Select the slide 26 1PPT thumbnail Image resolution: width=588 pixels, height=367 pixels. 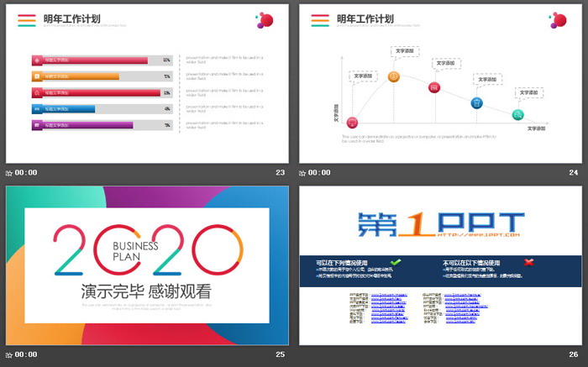[x=441, y=265]
